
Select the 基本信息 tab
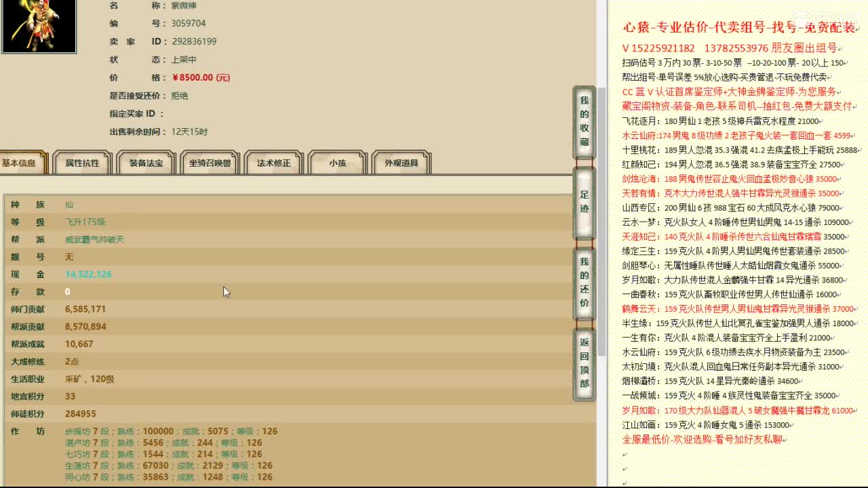pos(20,163)
